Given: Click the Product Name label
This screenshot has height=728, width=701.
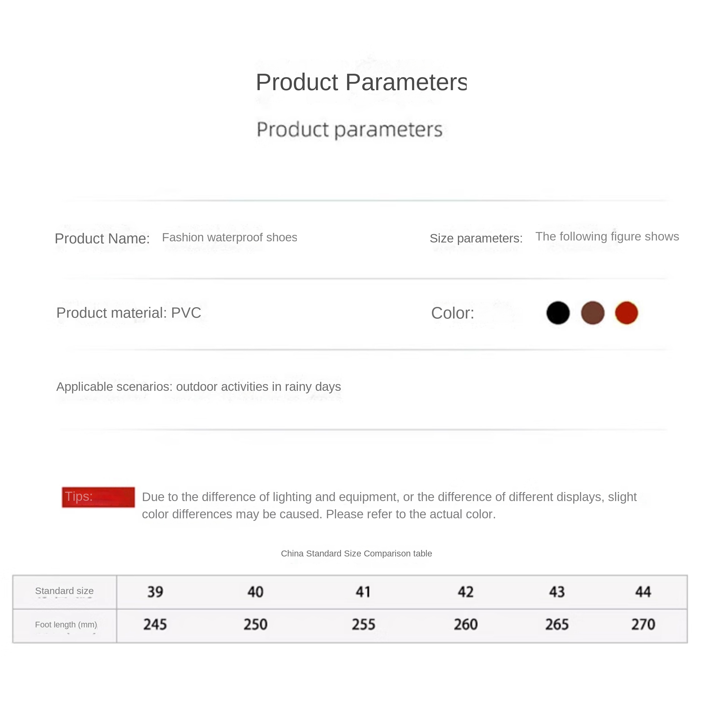Looking at the screenshot, I should pos(102,239).
